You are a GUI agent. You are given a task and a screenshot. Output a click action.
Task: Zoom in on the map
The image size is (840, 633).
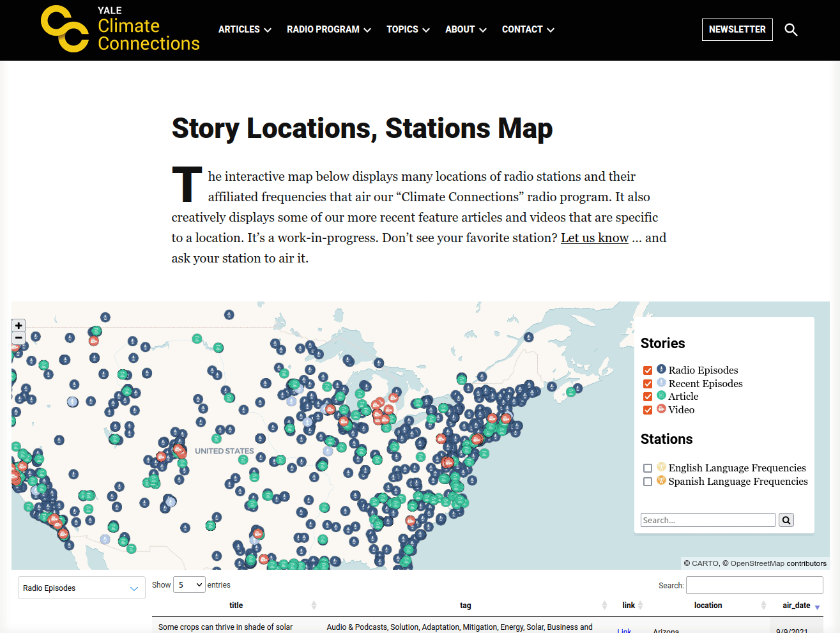click(x=19, y=326)
